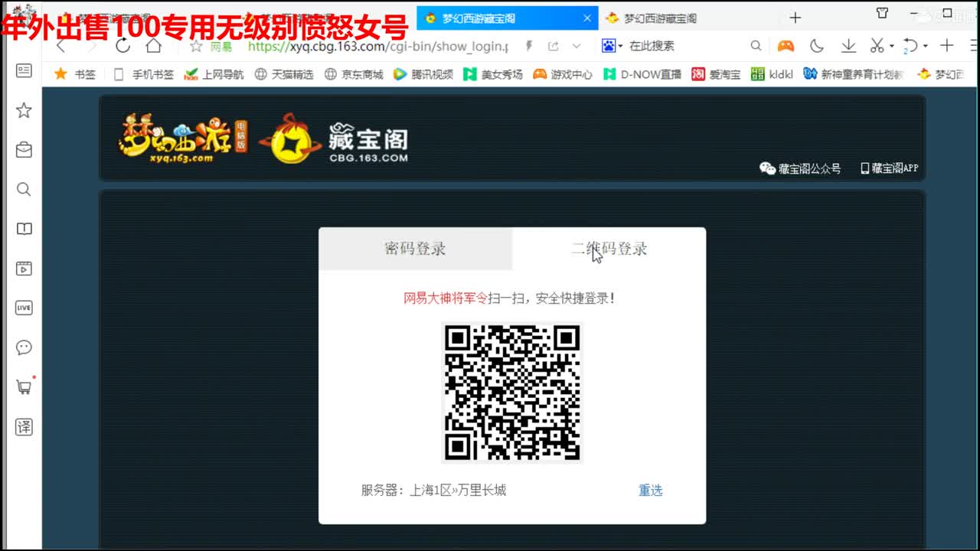Click the share page icon in address bar
This screenshot has height=551, width=980.
[x=553, y=46]
